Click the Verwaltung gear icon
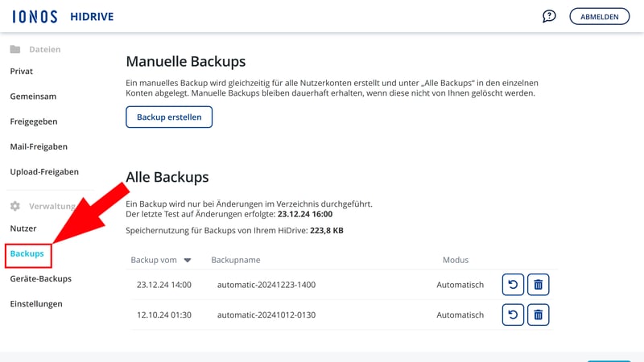Viewport: 644px width, 362px height. click(x=15, y=206)
